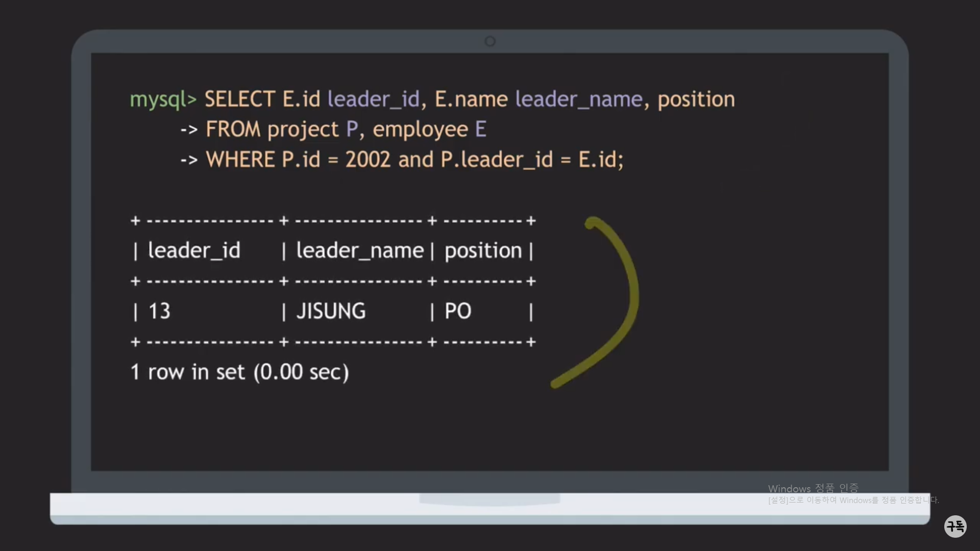Image resolution: width=980 pixels, height=551 pixels.
Task: Click the FROM keyword in query
Action: point(233,130)
